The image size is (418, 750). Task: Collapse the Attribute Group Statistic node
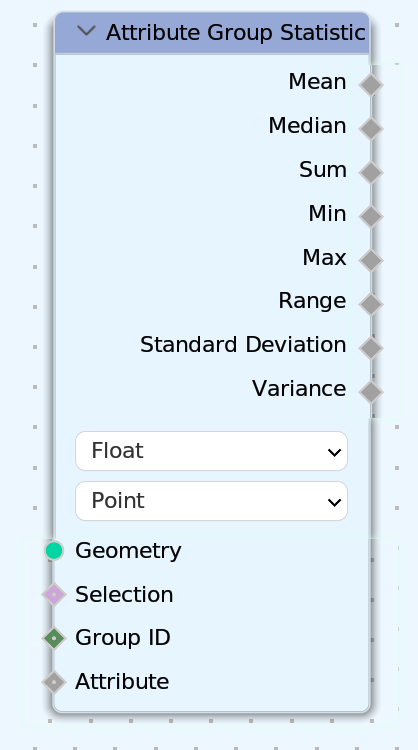coord(87,32)
